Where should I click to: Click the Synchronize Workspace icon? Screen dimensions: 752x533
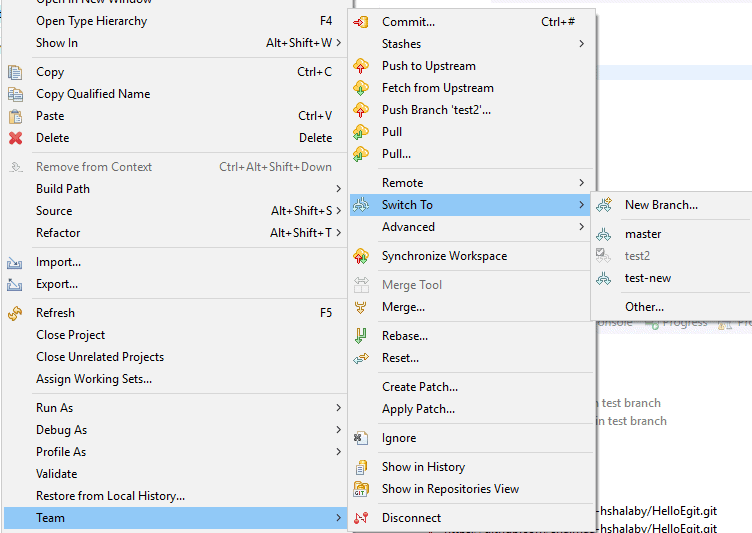(362, 256)
